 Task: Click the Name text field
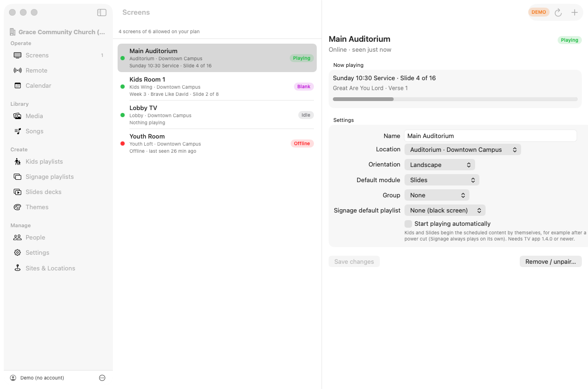click(490, 136)
